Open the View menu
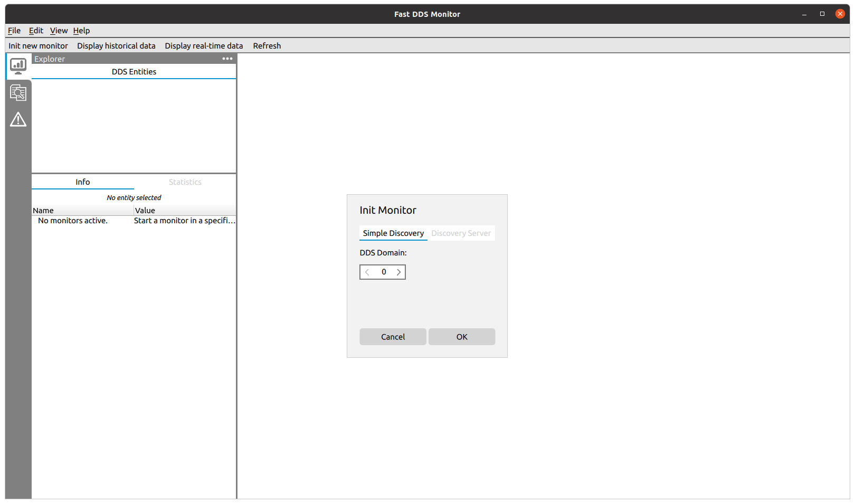Viewport: 855px width, 504px height. [59, 31]
